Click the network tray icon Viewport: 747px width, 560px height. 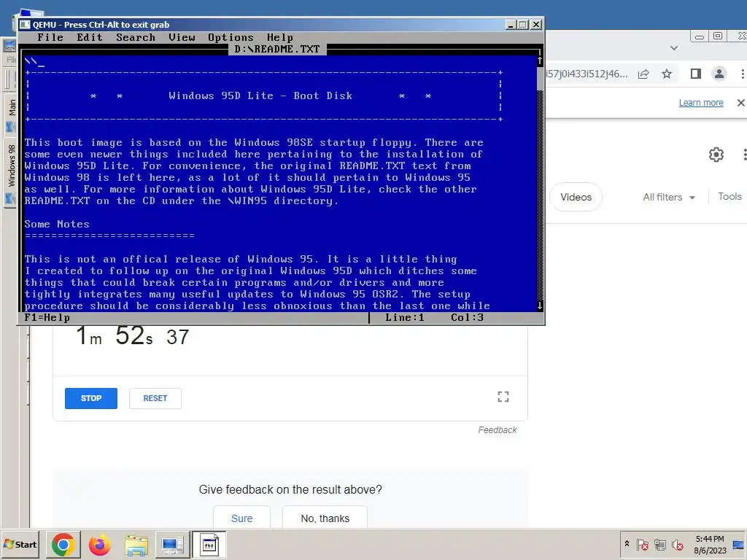(x=659, y=544)
